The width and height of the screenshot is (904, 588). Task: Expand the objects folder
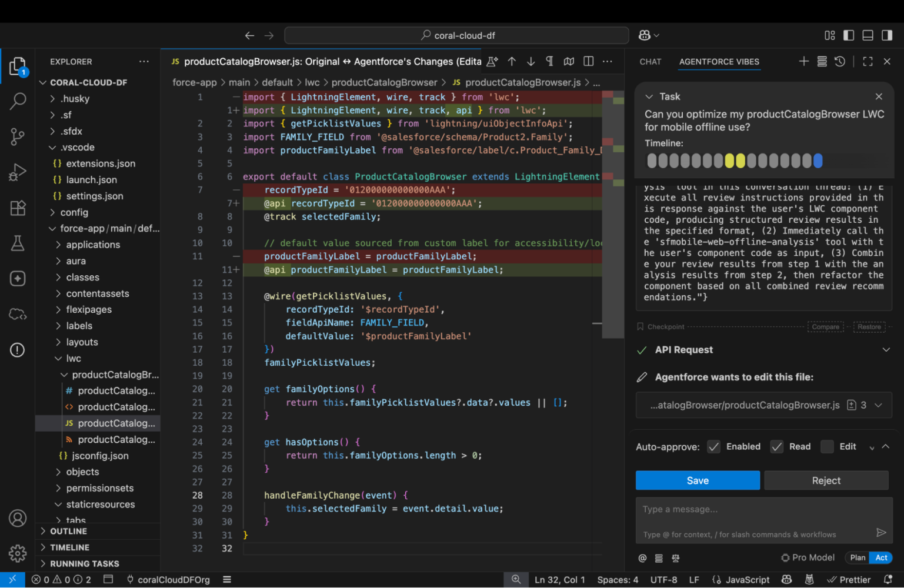pos(58,472)
